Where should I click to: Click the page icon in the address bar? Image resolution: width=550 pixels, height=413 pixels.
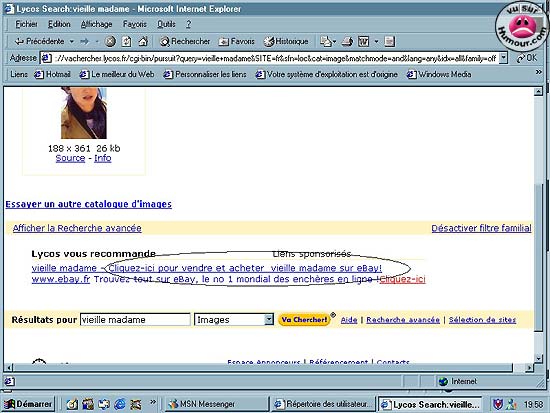coord(47,58)
